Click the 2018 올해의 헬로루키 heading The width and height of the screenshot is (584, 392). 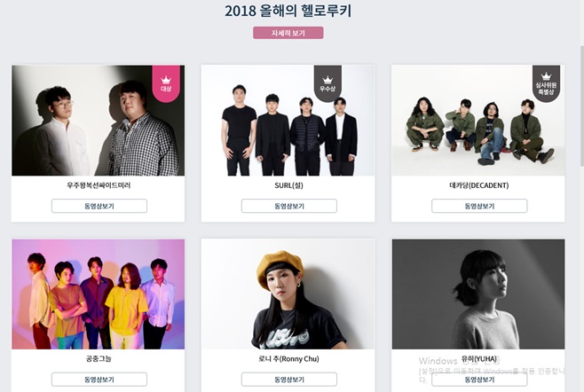click(x=288, y=11)
